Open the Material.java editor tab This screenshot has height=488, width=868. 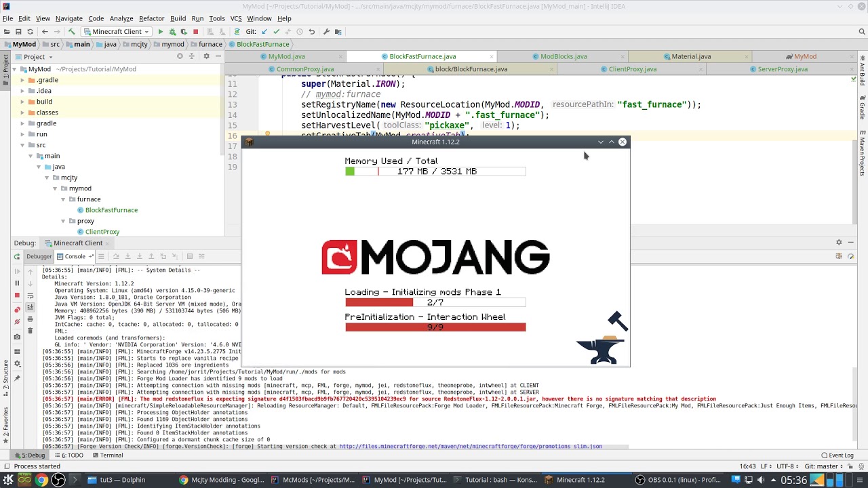[x=691, y=57]
